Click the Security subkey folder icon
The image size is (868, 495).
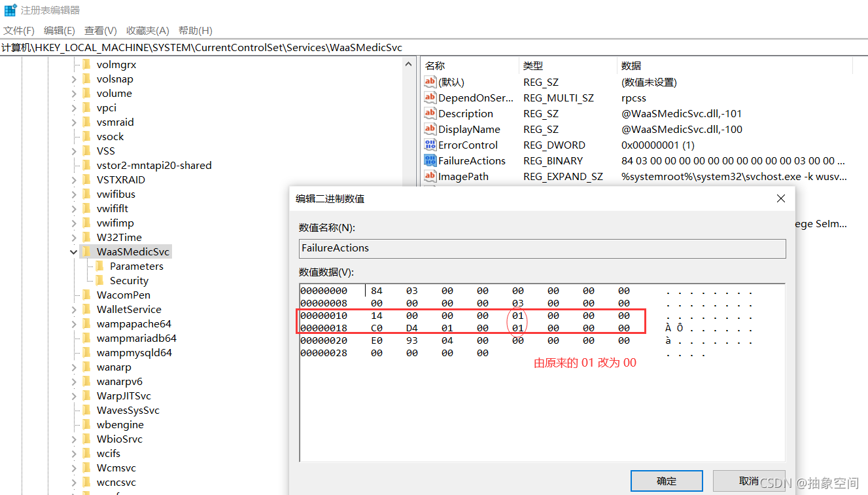pyautogui.click(x=99, y=281)
